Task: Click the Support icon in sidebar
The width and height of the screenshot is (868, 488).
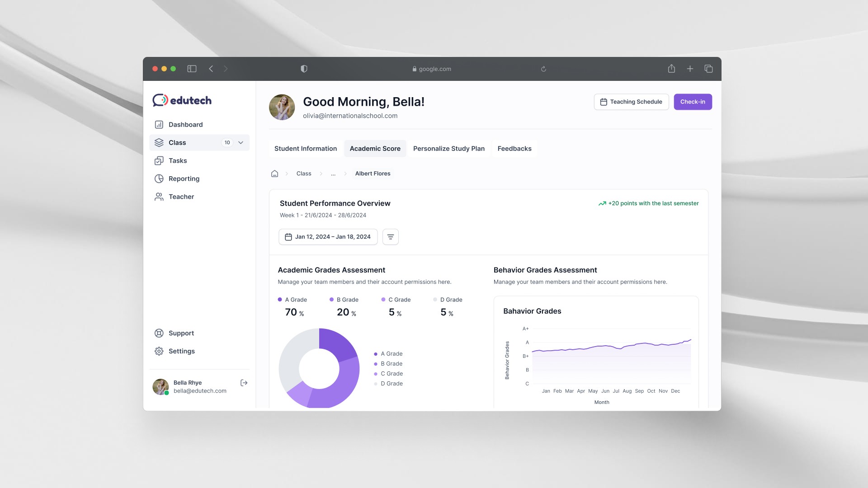Action: (x=159, y=333)
